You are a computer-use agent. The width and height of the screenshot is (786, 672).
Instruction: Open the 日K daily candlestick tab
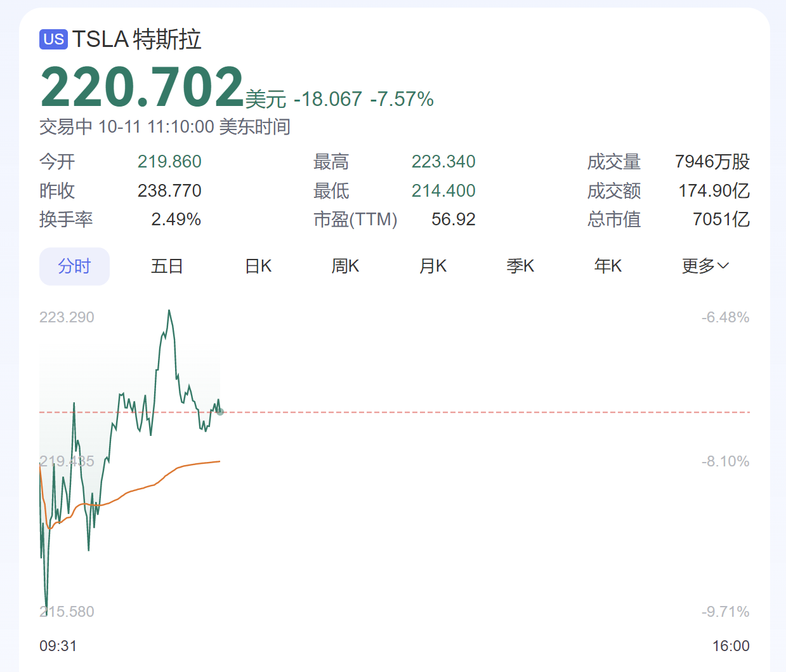click(x=258, y=267)
